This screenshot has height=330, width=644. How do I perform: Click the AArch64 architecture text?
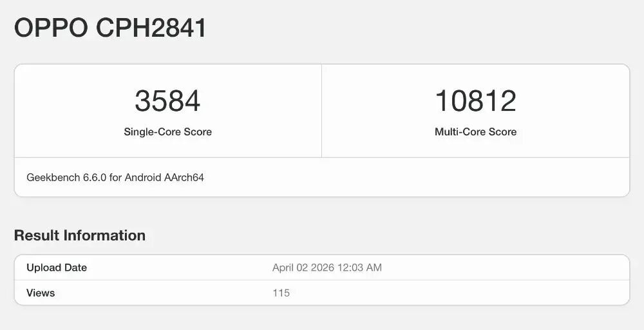point(185,177)
